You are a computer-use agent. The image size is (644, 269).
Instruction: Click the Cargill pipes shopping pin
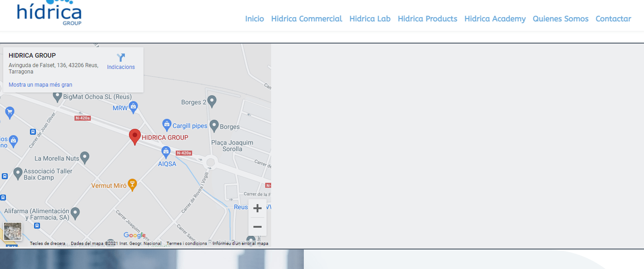pos(167,125)
